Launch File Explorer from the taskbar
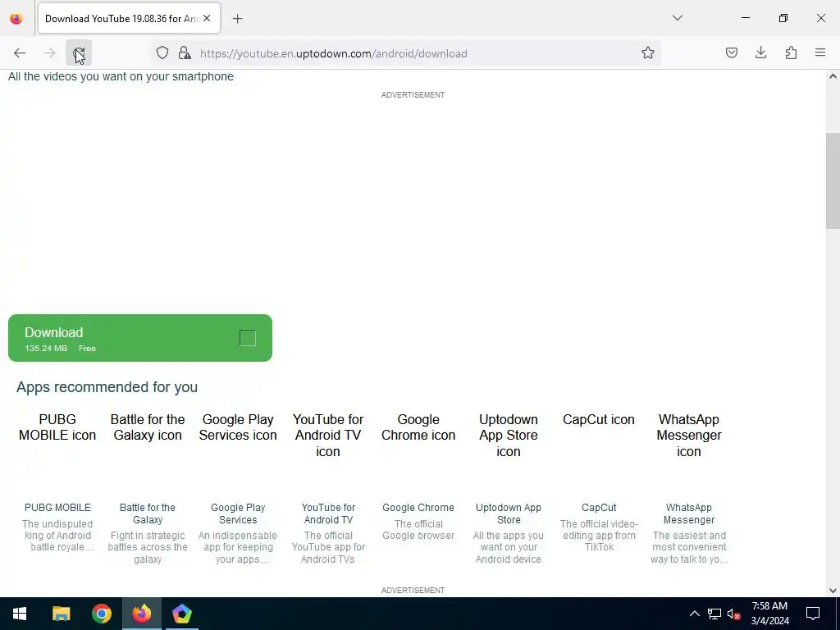The height and width of the screenshot is (630, 840). [61, 614]
